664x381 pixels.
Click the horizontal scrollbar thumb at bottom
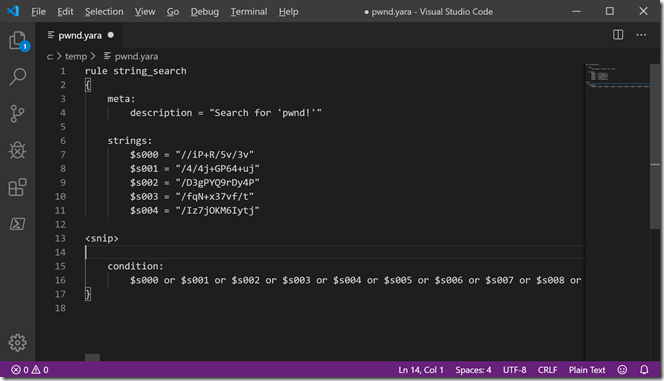pos(92,358)
